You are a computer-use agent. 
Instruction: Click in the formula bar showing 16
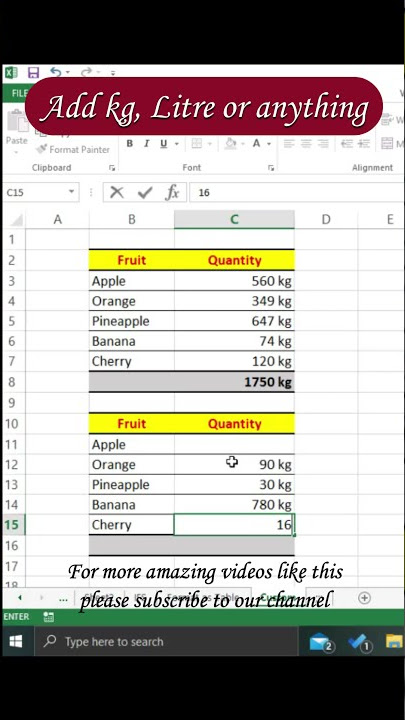click(x=296, y=192)
